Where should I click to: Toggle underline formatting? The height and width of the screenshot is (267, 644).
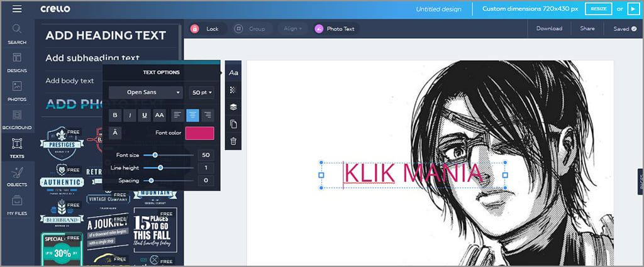[x=144, y=115]
